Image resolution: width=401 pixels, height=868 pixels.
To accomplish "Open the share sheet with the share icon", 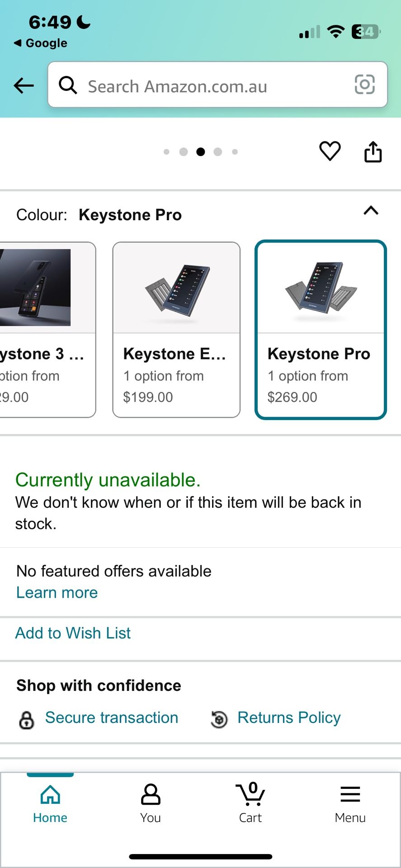I will [373, 152].
